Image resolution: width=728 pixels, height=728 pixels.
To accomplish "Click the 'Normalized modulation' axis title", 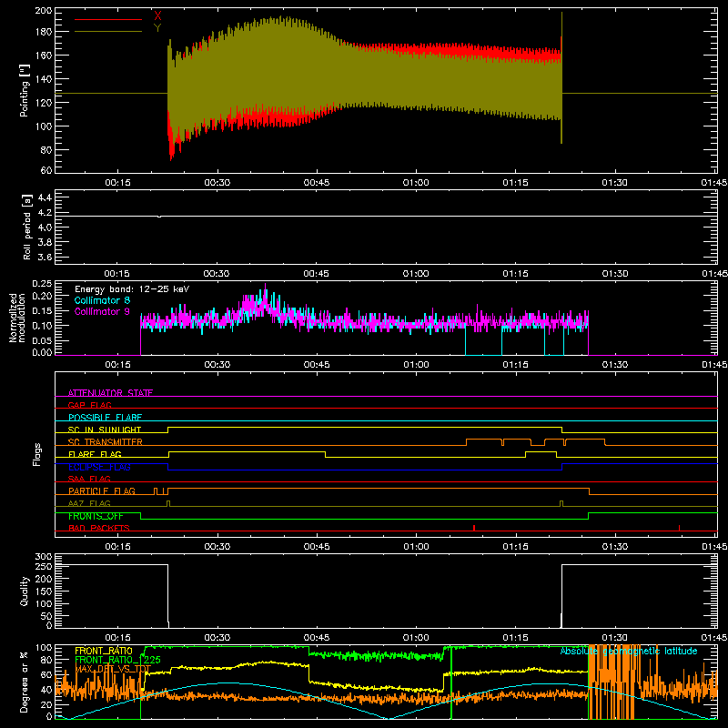I will tap(17, 318).
